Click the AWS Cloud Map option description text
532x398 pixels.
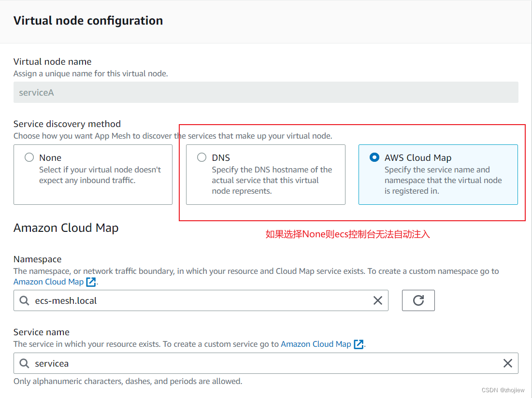pos(443,180)
